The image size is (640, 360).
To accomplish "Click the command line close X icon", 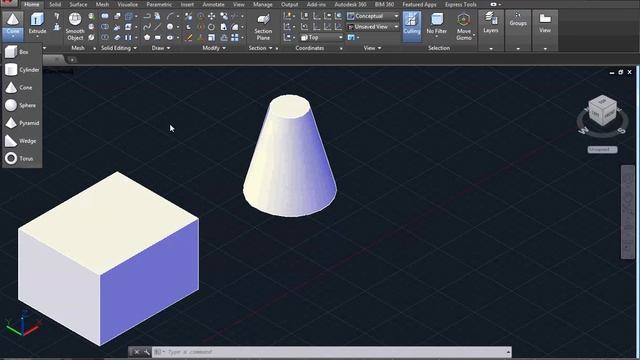I will coord(137,352).
